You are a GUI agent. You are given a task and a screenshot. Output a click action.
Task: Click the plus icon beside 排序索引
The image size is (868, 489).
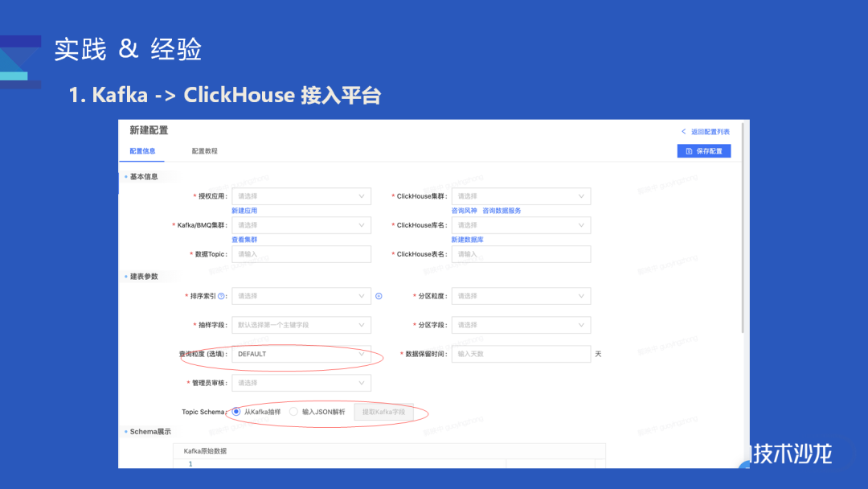(379, 296)
